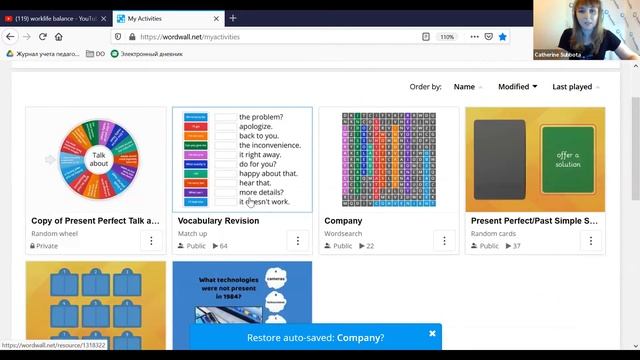Close the YouTube worklife balance tab
Viewport: 640px width, 360px height.
point(104,19)
